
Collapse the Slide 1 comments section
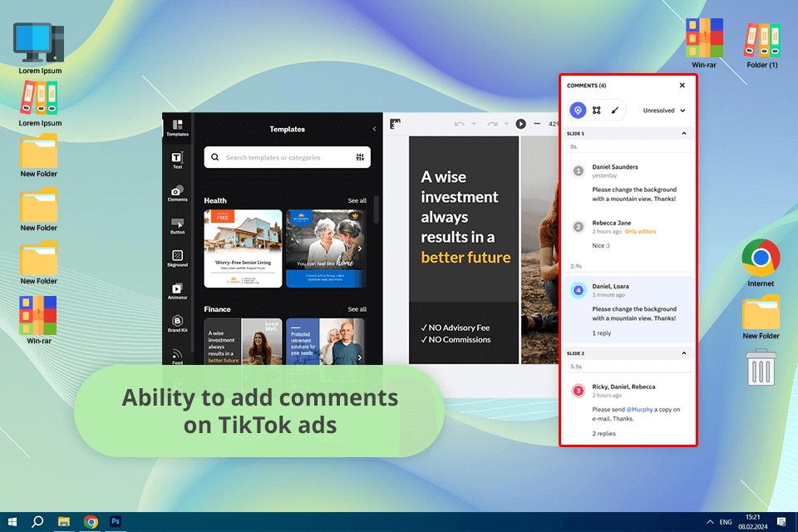(x=683, y=133)
